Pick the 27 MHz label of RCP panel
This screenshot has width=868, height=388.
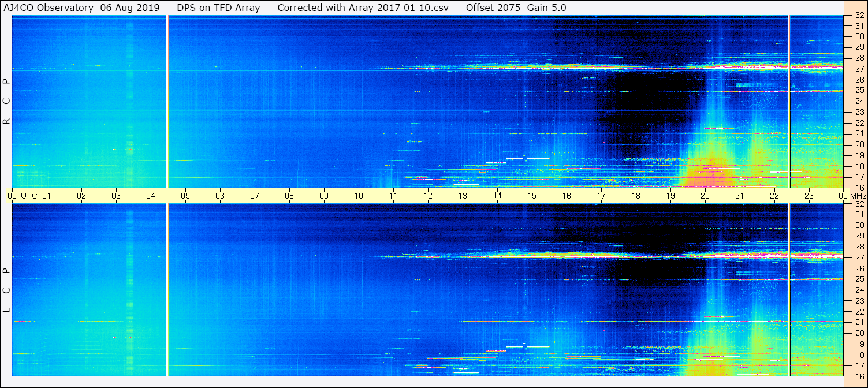[x=859, y=69]
